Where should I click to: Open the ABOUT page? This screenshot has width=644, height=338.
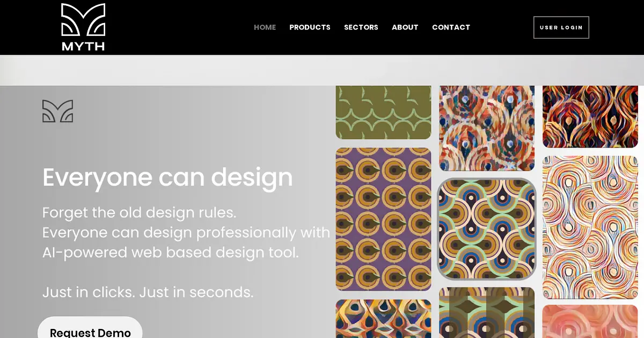tap(405, 27)
